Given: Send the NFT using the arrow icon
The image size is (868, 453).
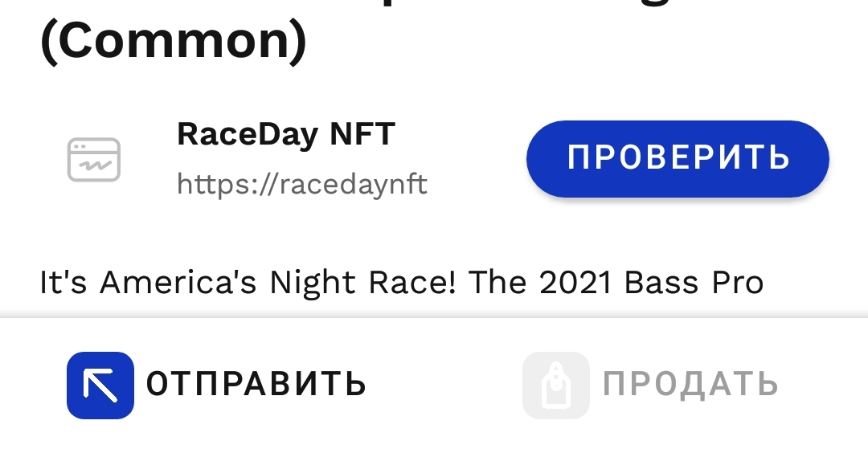Looking at the screenshot, I should (x=100, y=385).
